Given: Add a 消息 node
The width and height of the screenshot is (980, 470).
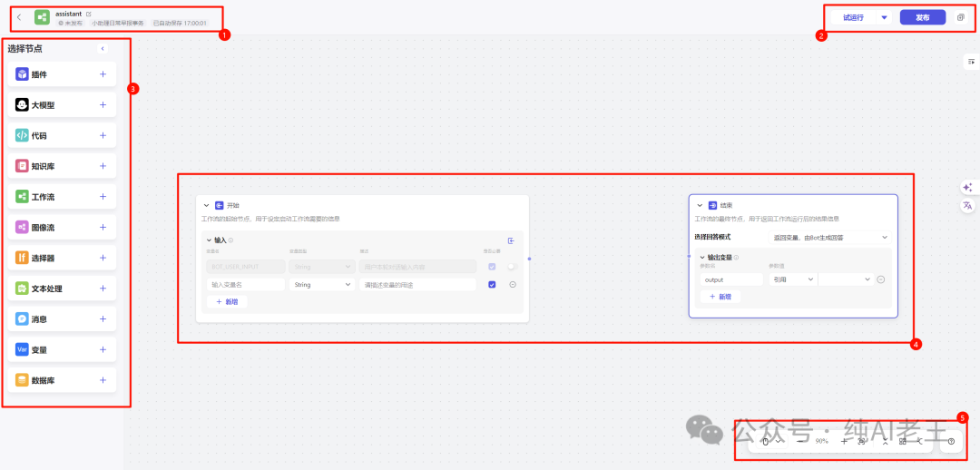Looking at the screenshot, I should 103,319.
